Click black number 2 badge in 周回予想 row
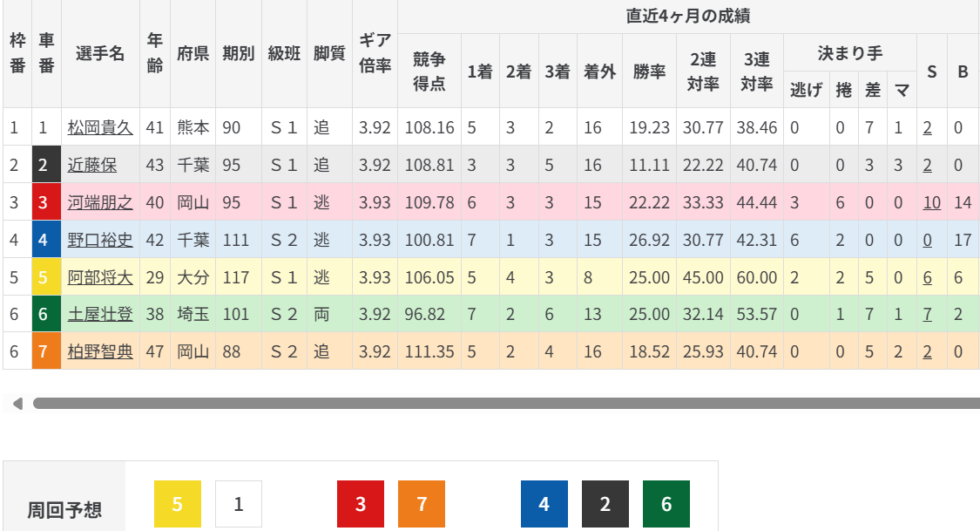The height and width of the screenshot is (531, 980). click(x=605, y=504)
